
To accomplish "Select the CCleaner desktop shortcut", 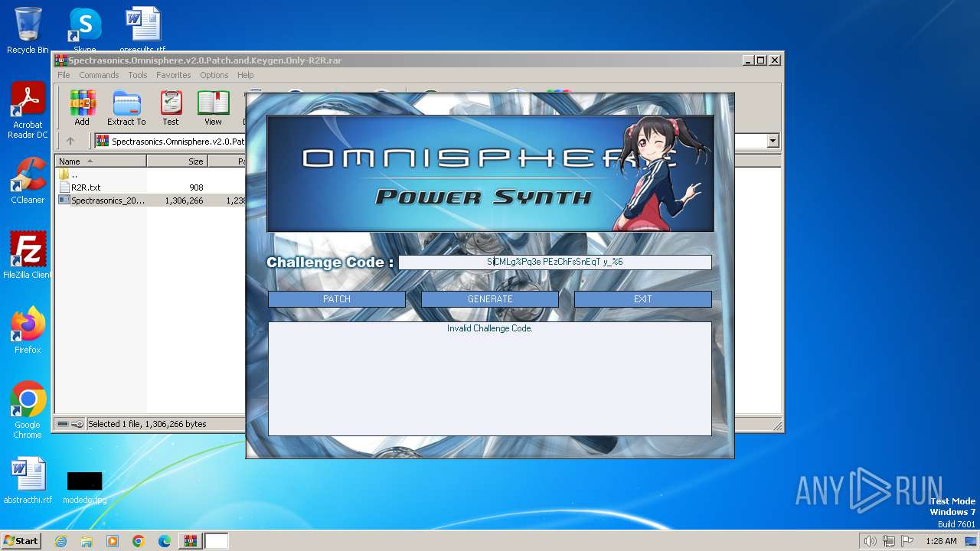I will 28,181.
